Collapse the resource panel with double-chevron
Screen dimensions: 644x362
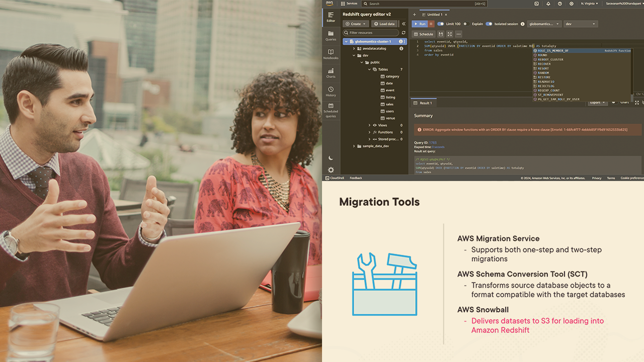pyautogui.click(x=404, y=24)
